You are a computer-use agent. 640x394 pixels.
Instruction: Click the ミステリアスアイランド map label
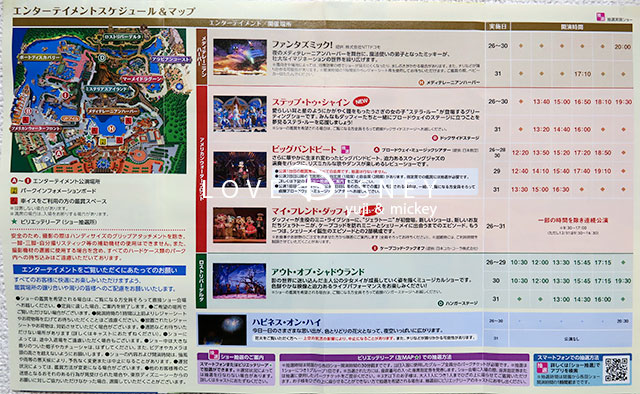107,89
